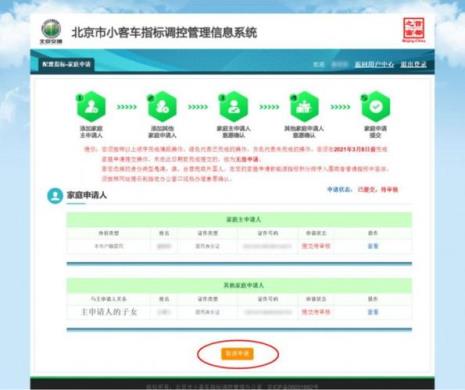Select step 2 添加其他家庭申请人 hexagon icon
This screenshot has height=390, width=465.
162,107
